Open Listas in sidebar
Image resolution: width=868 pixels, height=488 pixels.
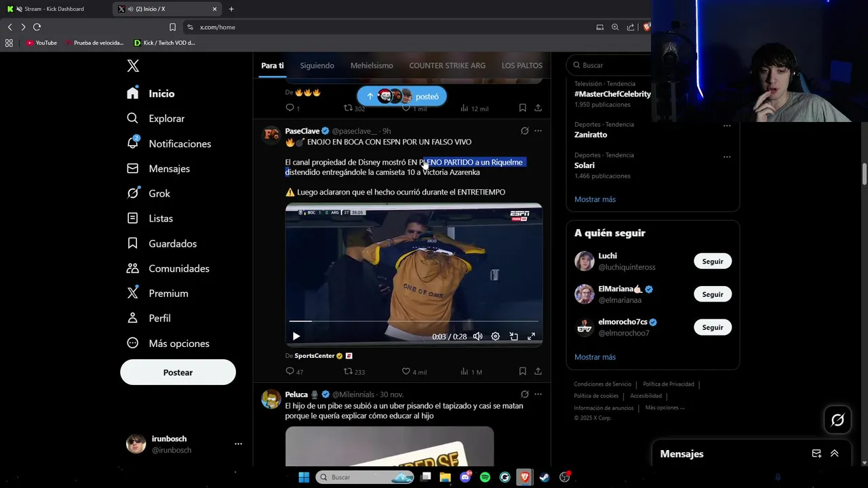150,218
